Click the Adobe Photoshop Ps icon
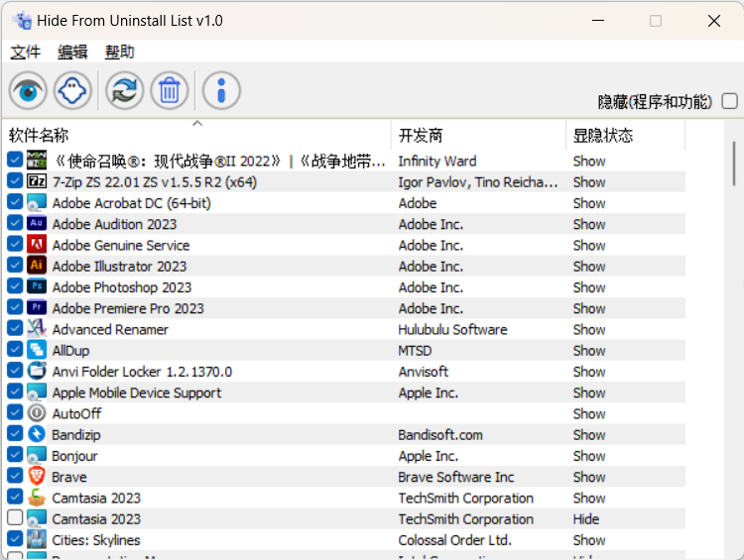The width and height of the screenshot is (744, 560). pos(37,286)
